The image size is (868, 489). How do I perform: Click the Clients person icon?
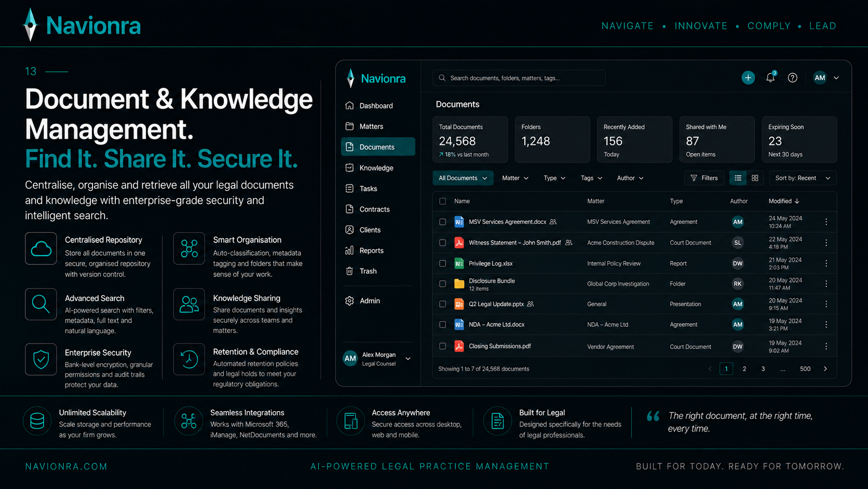point(349,230)
